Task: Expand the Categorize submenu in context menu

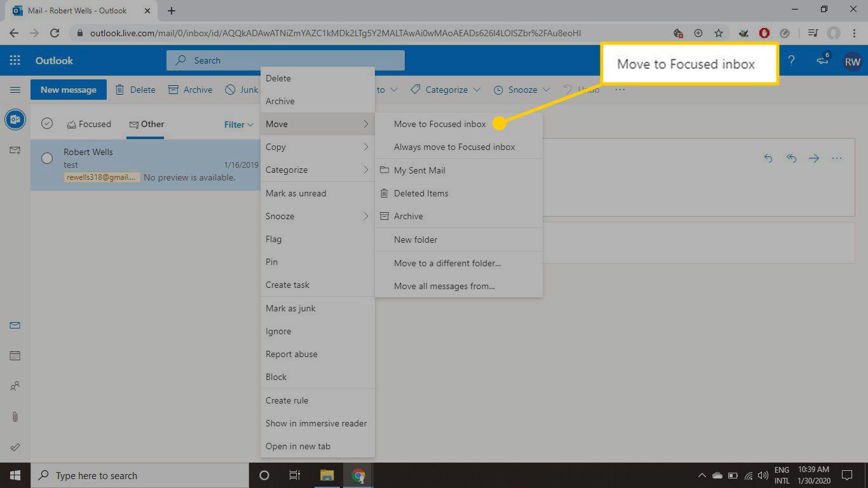Action: (x=318, y=170)
